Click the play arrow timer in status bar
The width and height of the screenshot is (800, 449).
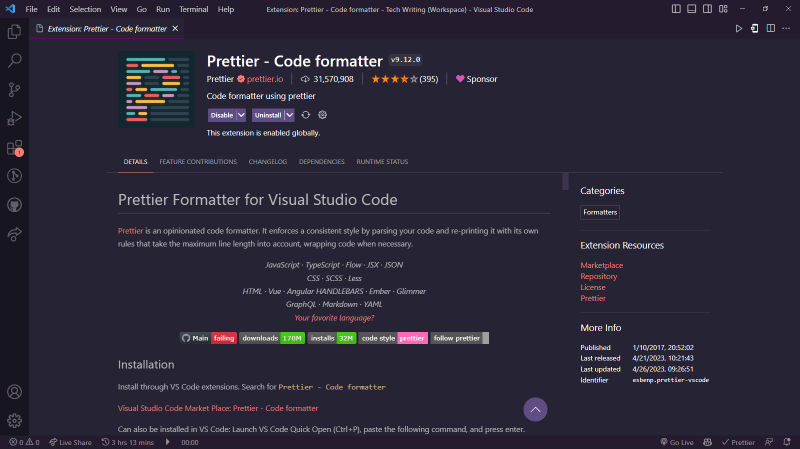167,442
